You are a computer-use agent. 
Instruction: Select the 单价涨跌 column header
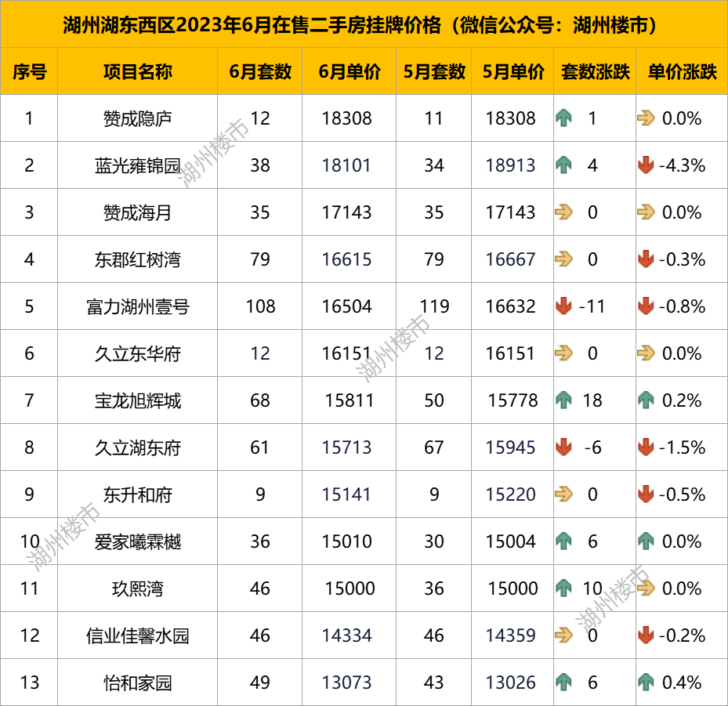tap(683, 72)
